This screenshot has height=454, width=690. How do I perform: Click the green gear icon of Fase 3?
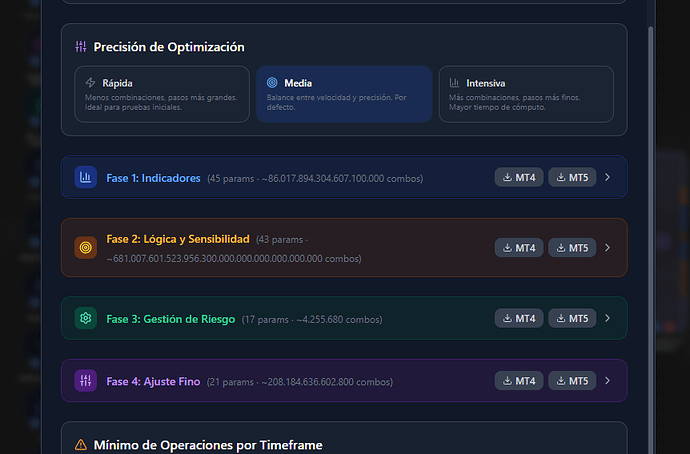pyautogui.click(x=85, y=318)
